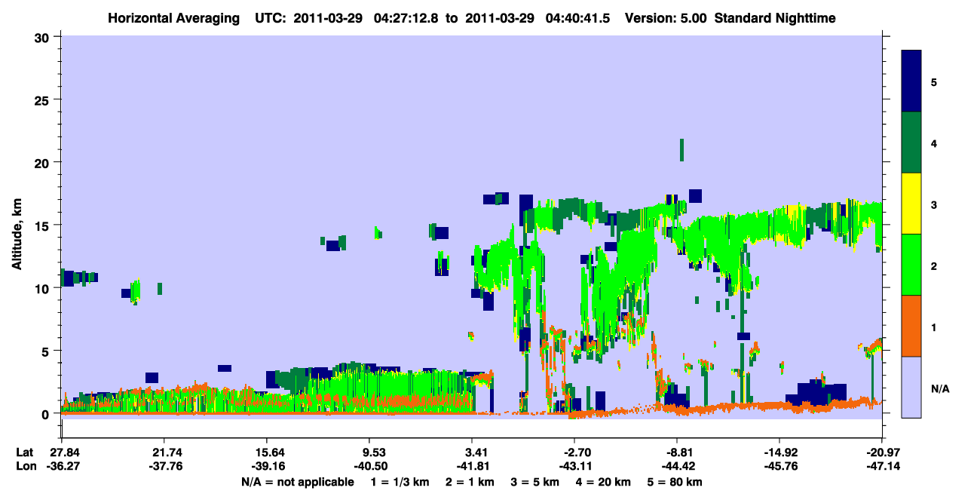Click 'N/A = not applicable' legend text

[298, 482]
